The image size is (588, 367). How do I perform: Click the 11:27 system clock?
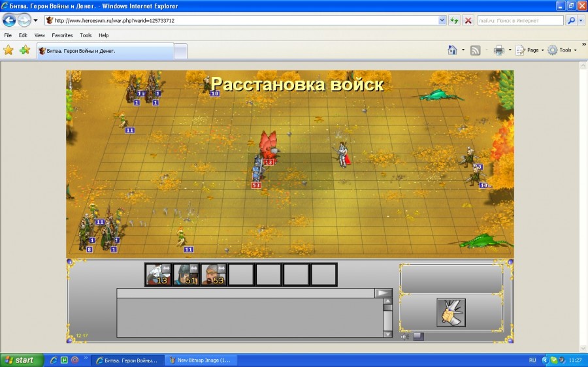[575, 360]
